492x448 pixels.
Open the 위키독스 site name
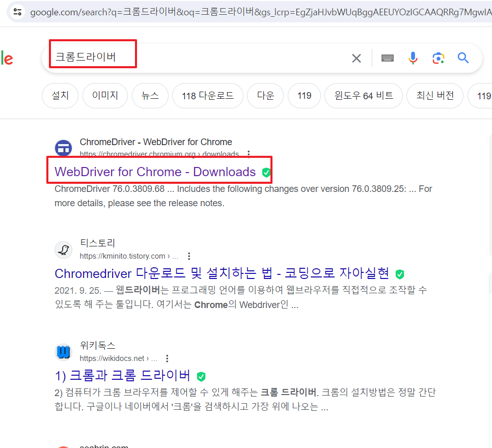click(98, 345)
